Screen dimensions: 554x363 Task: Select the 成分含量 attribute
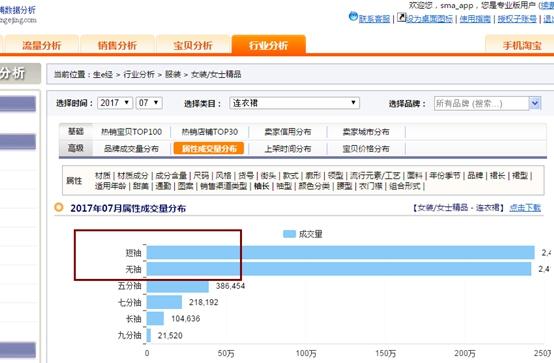click(x=171, y=175)
